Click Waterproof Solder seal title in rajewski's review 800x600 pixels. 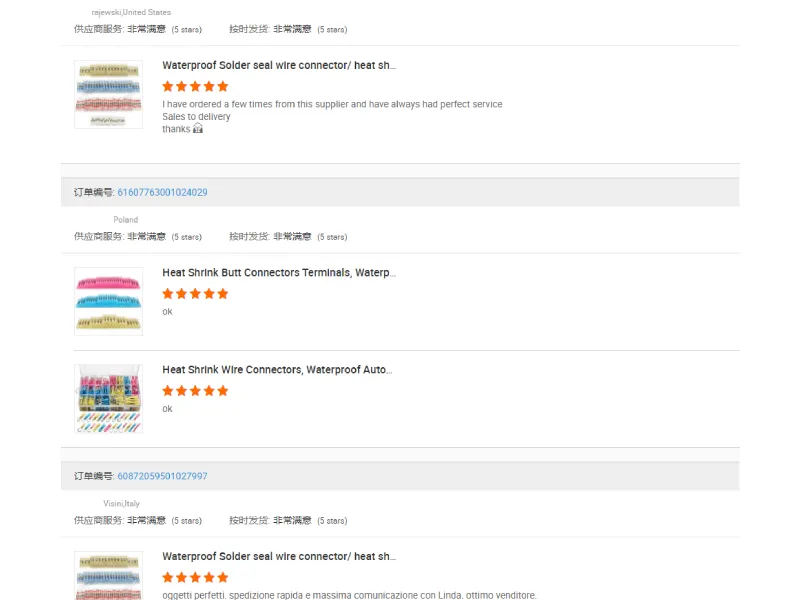(x=279, y=65)
